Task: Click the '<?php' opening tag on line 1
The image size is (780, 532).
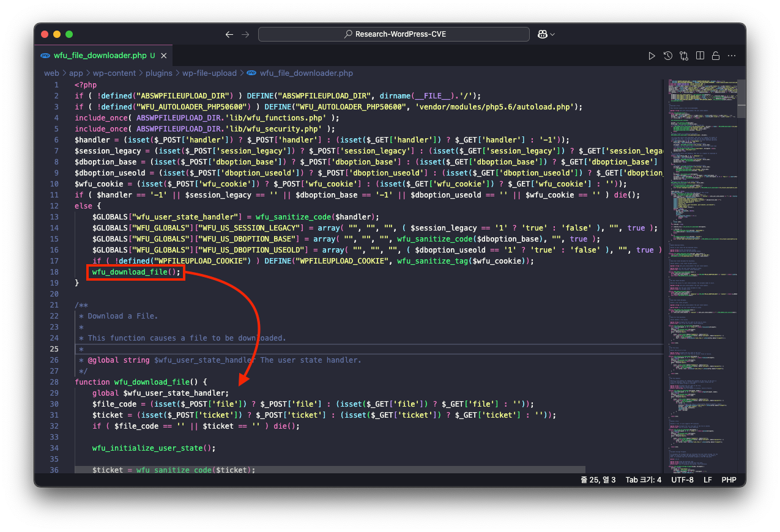Action: tap(86, 85)
